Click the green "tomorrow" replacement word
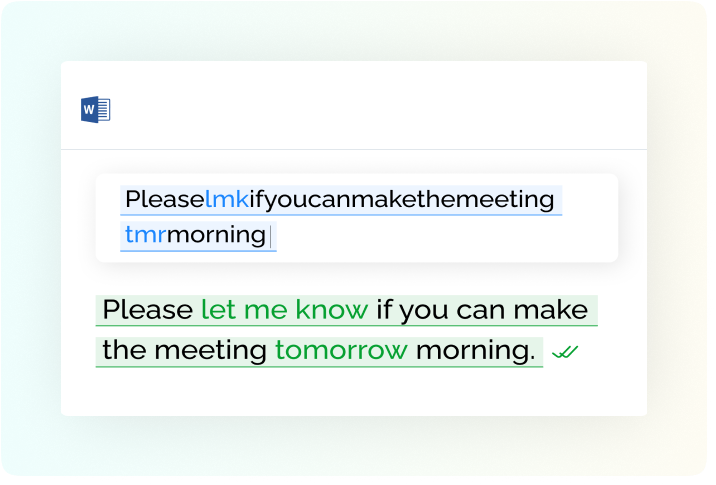Image resolution: width=716 pixels, height=485 pixels. (x=341, y=351)
